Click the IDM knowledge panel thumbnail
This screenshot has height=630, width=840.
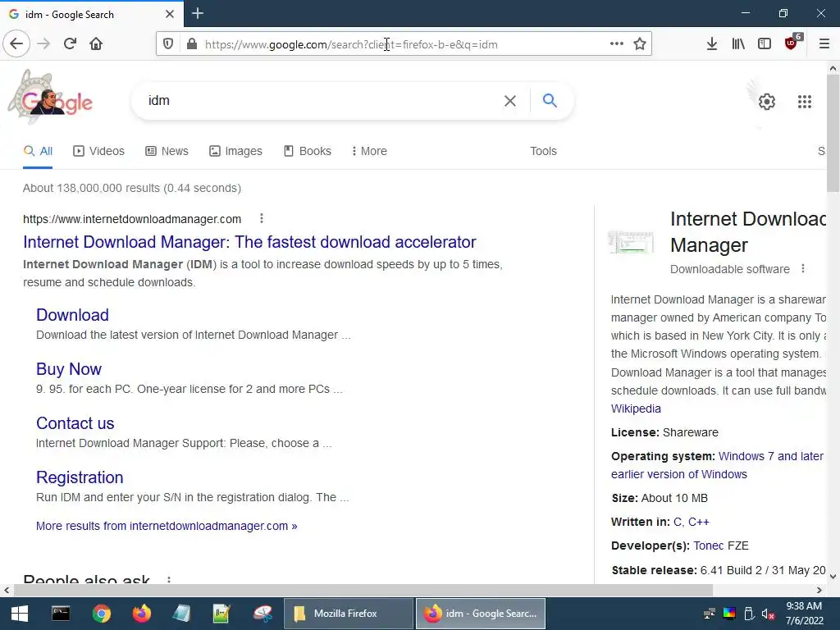631,242
